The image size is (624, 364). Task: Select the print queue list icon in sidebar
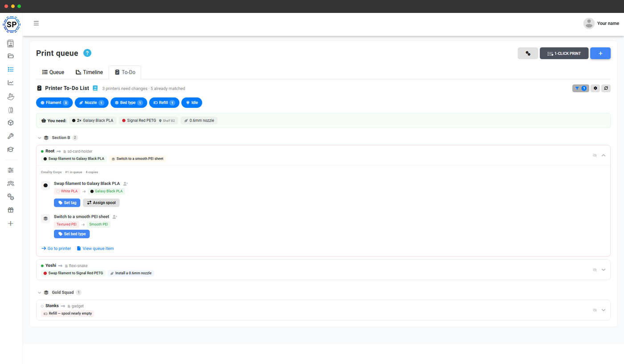[11, 70]
